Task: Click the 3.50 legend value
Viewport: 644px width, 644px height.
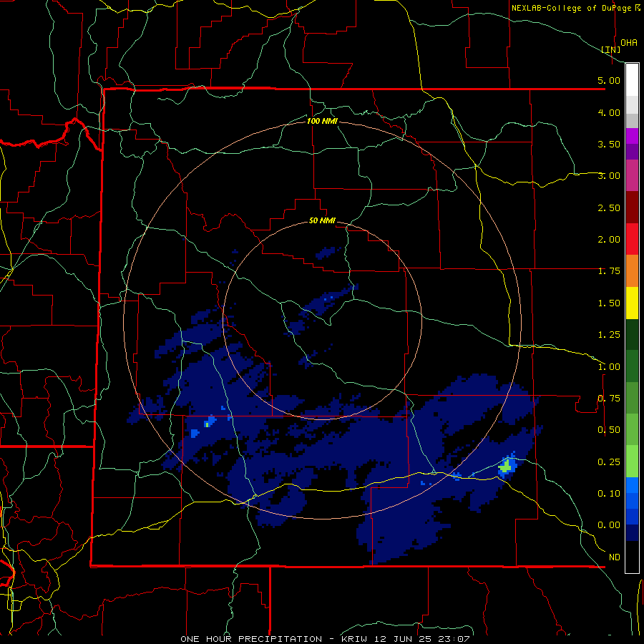Action: pos(609,144)
